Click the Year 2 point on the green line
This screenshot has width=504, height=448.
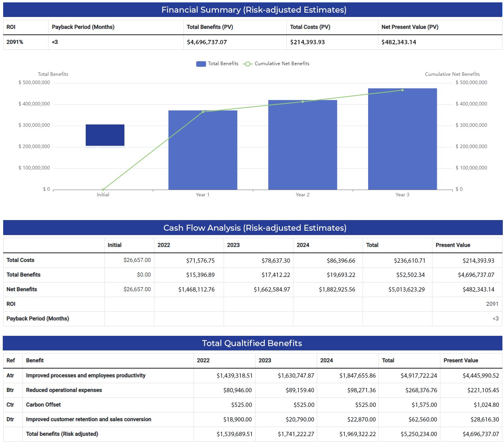[x=303, y=102]
